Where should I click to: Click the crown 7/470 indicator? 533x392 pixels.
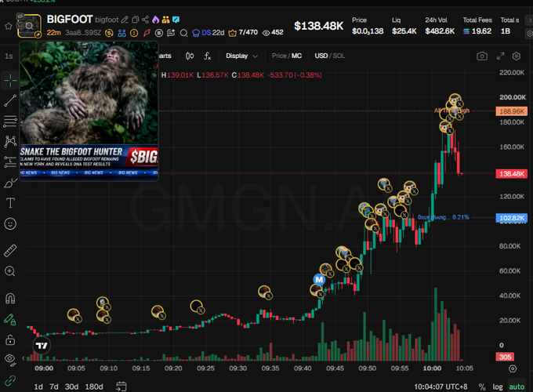tap(243, 33)
